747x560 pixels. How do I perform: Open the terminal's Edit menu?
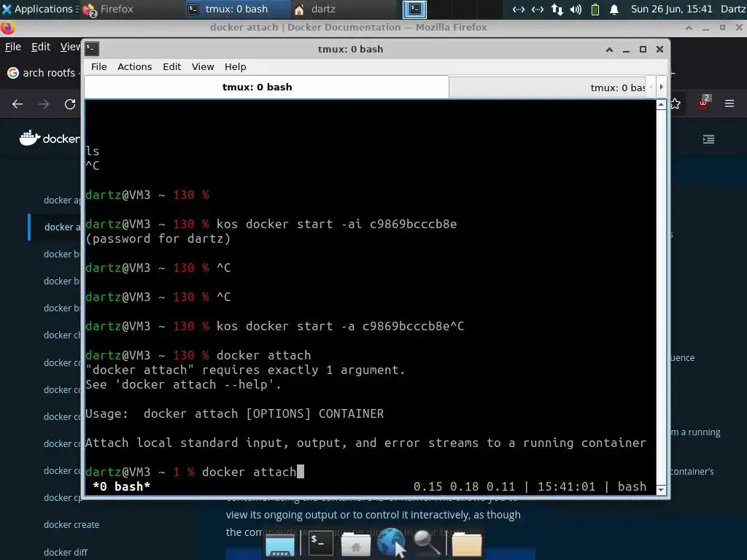(x=171, y=66)
